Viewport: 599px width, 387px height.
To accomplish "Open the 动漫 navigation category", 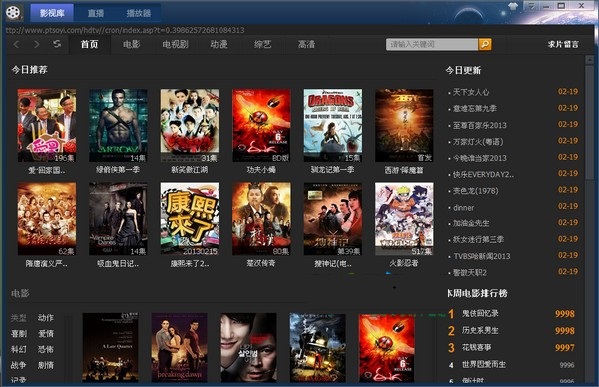I will click(219, 44).
